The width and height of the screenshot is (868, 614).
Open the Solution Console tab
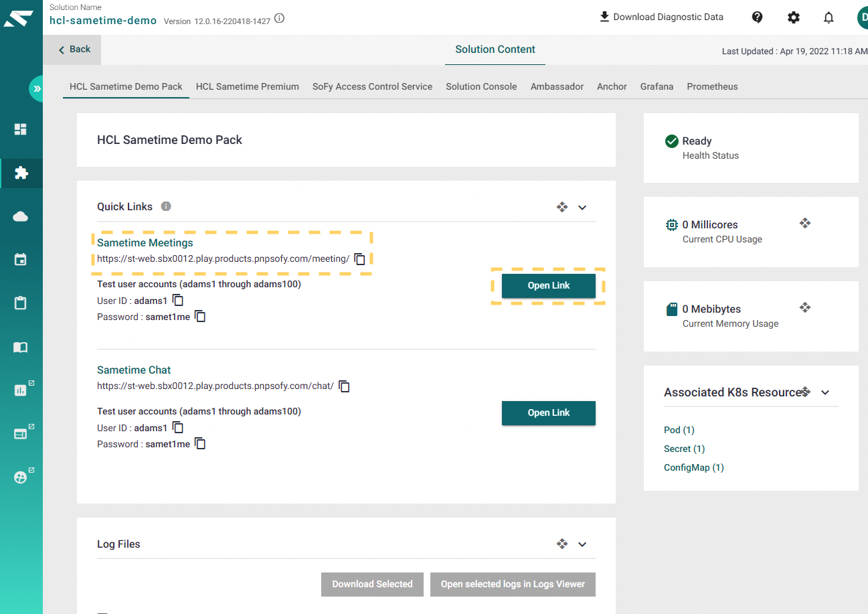481,86
